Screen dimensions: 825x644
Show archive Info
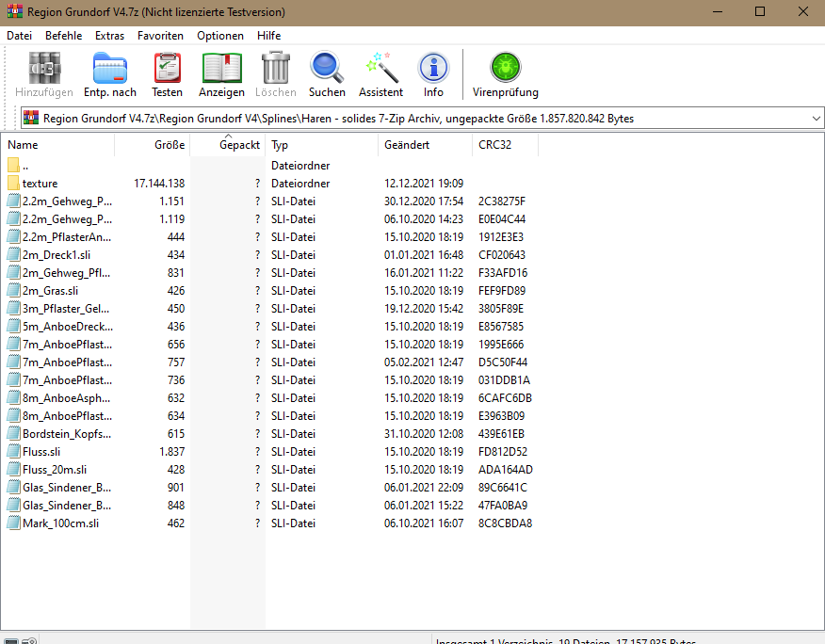(x=433, y=69)
